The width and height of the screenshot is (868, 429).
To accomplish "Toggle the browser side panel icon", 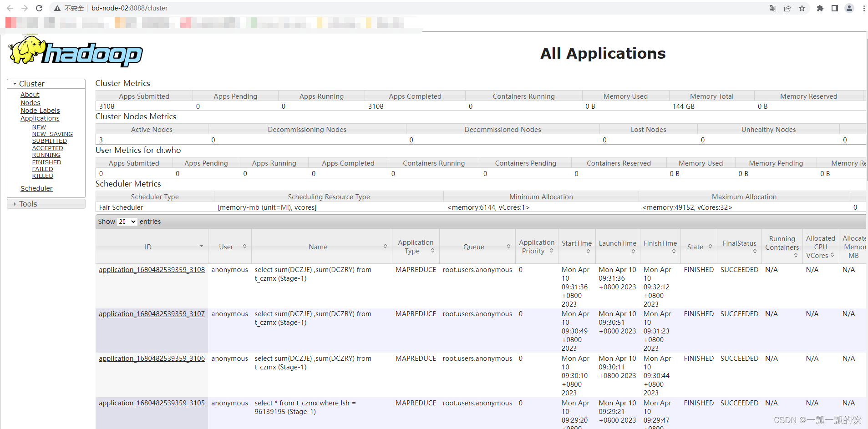I will pyautogui.click(x=835, y=8).
